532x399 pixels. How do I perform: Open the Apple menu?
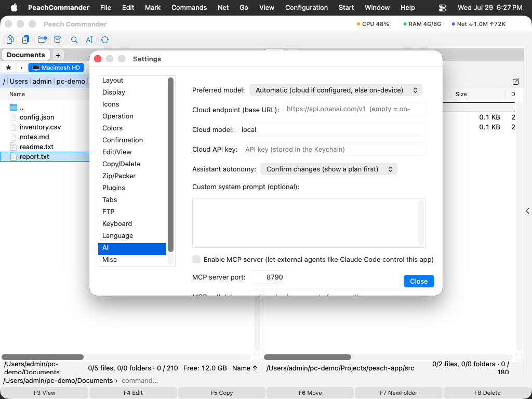(14, 7)
